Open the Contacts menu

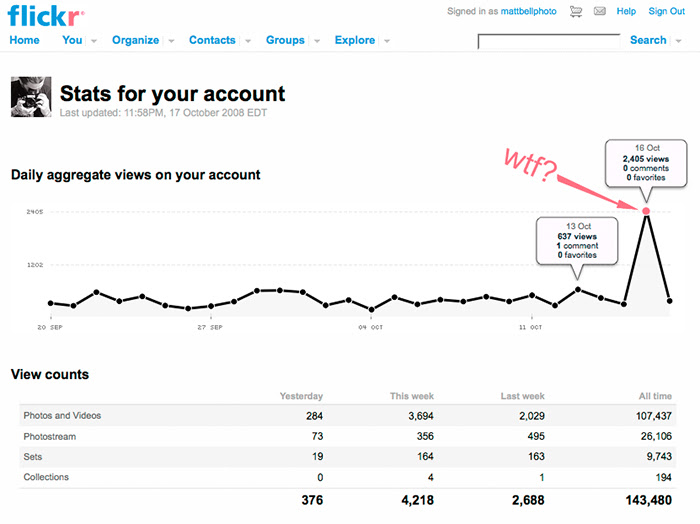tap(212, 40)
